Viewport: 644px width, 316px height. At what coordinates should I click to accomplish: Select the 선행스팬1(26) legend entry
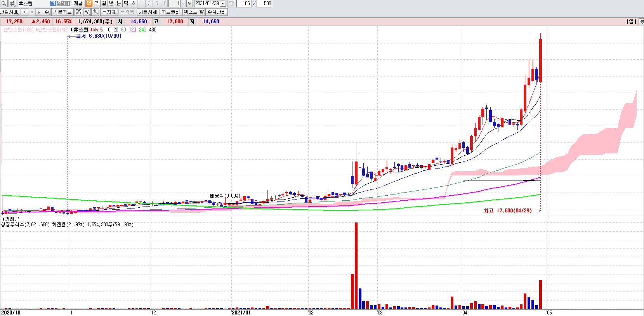tap(18, 30)
